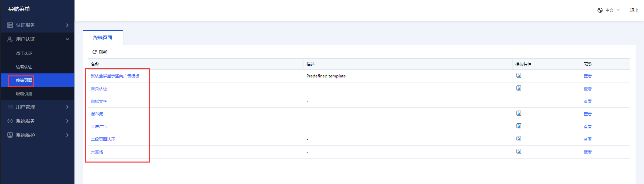Click the globe language icon
Viewport: 644px width, 184px height.
[x=600, y=10]
